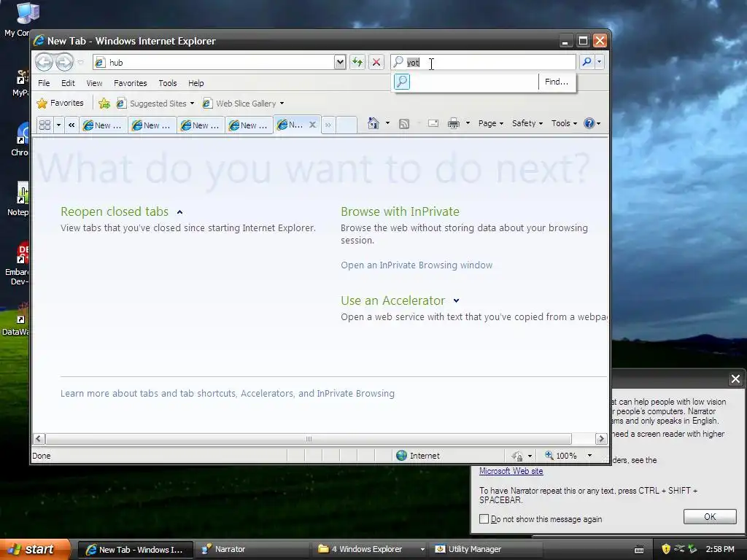This screenshot has width=747, height=560.
Task: Click the Print icon
Action: pos(454,124)
